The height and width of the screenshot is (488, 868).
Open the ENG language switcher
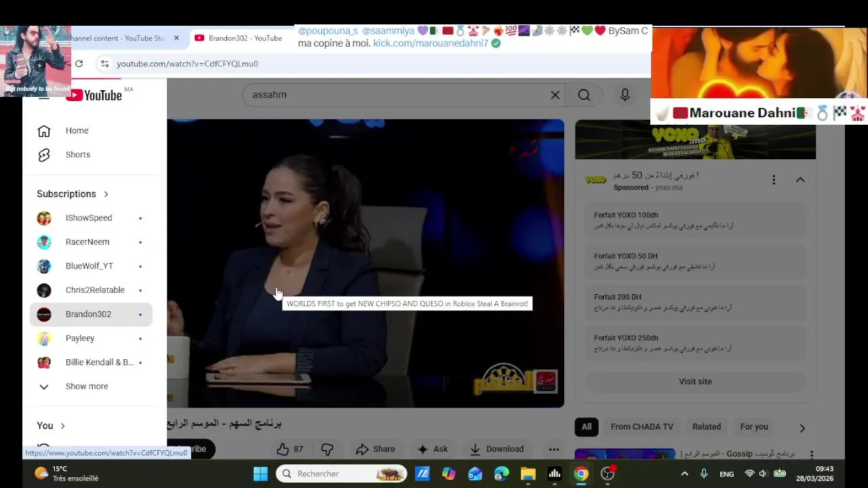pyautogui.click(x=727, y=474)
